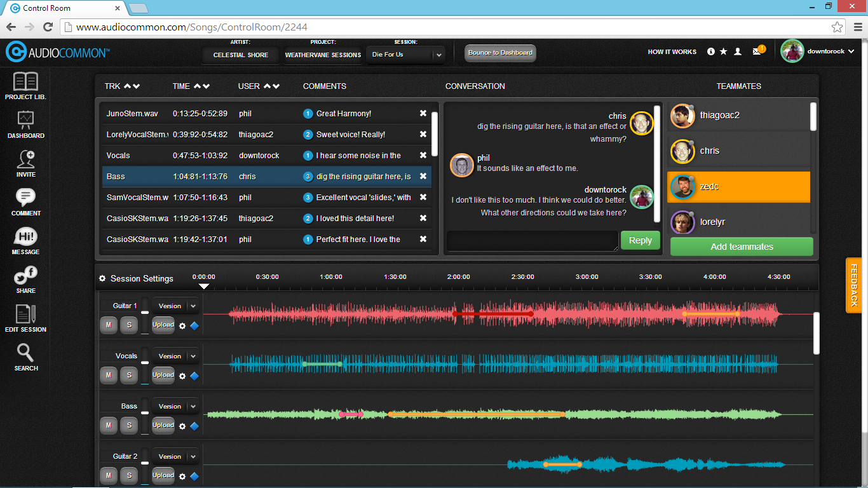
Task: Mute the Guitar 1 track
Action: point(108,325)
